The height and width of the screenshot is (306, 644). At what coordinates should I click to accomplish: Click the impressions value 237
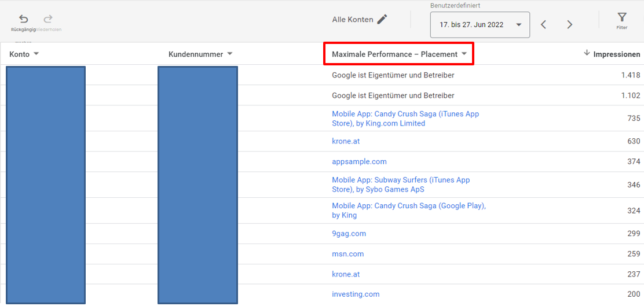pos(634,274)
